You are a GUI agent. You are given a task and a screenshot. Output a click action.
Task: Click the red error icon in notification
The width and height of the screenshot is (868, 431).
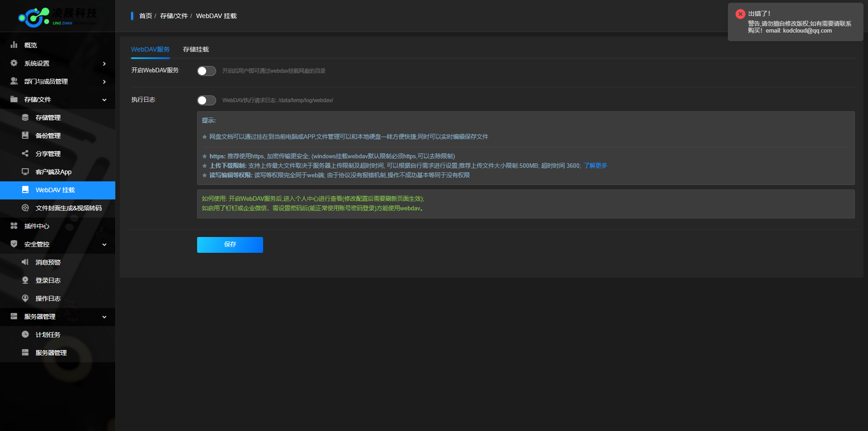pyautogui.click(x=740, y=14)
